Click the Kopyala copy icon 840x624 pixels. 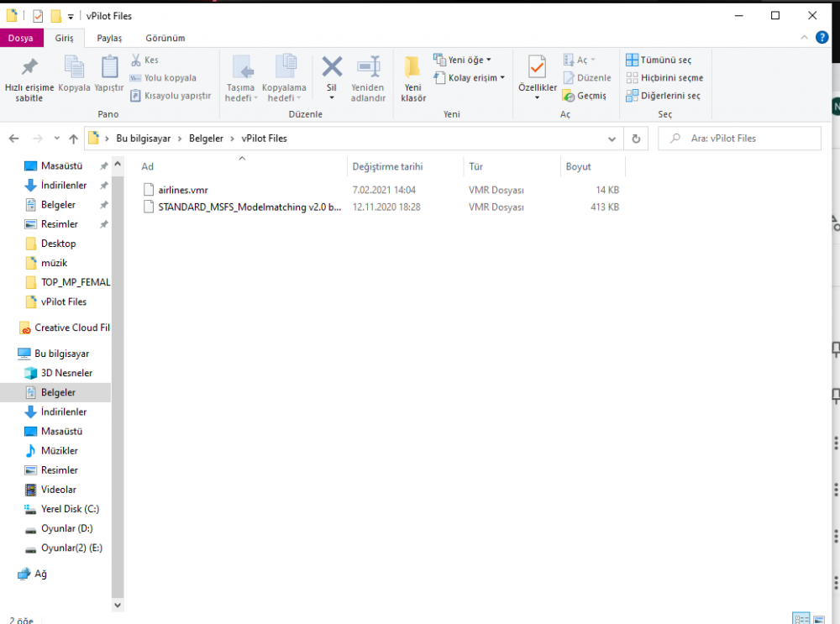click(74, 69)
